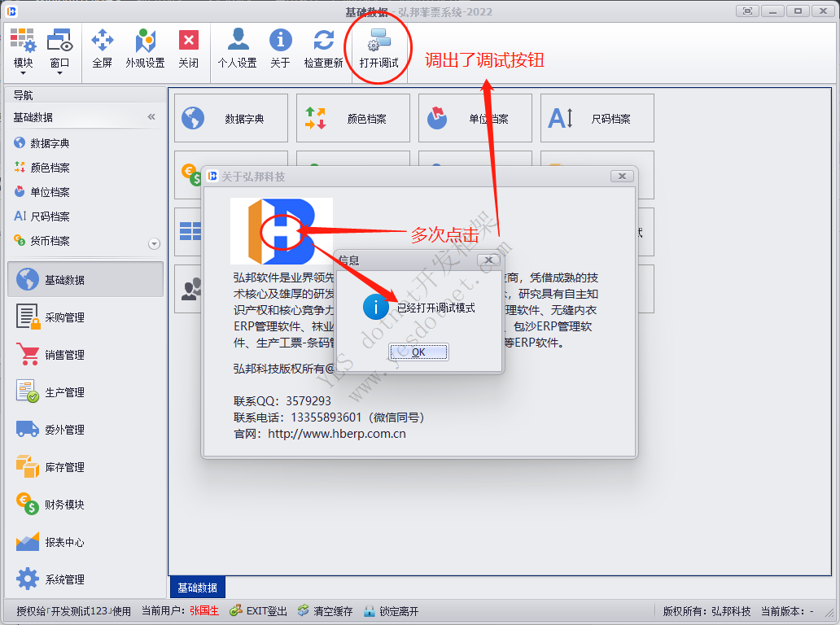840x625 pixels.
Task: Click 联系QQ: 3579293 text in about dialog
Action: (x=282, y=401)
